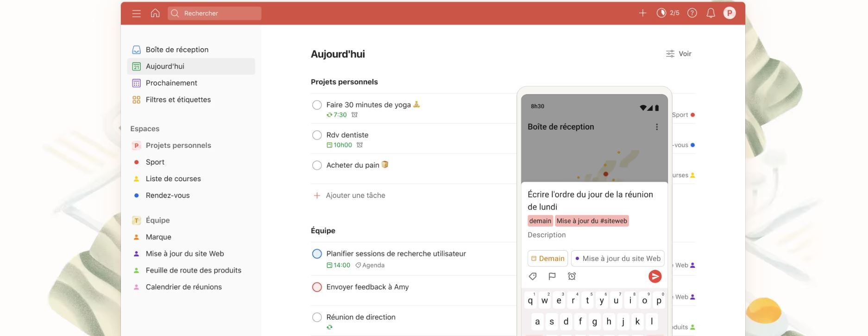This screenshot has height=336, width=868.
Task: Click the priority flag icon in phone
Action: point(552,277)
